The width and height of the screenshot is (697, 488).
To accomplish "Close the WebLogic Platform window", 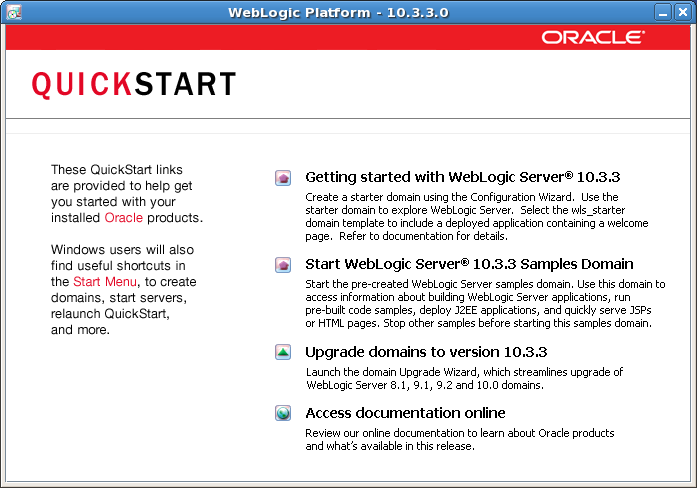I will [x=682, y=12].
